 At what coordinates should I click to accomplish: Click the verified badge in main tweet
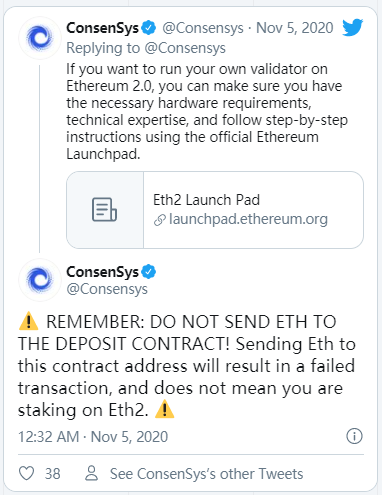coord(148,272)
